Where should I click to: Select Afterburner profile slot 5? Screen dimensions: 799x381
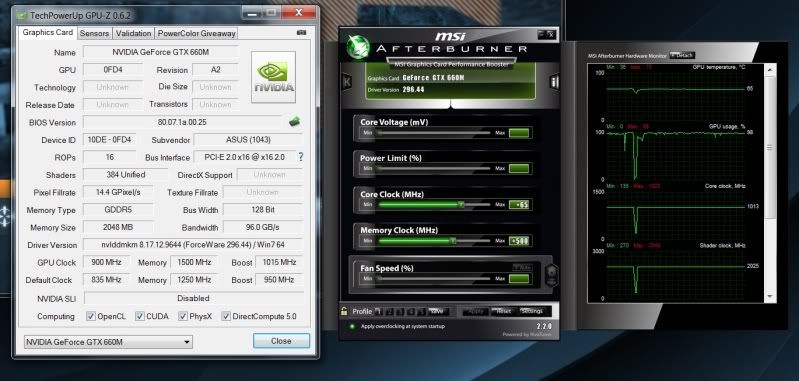coord(422,311)
